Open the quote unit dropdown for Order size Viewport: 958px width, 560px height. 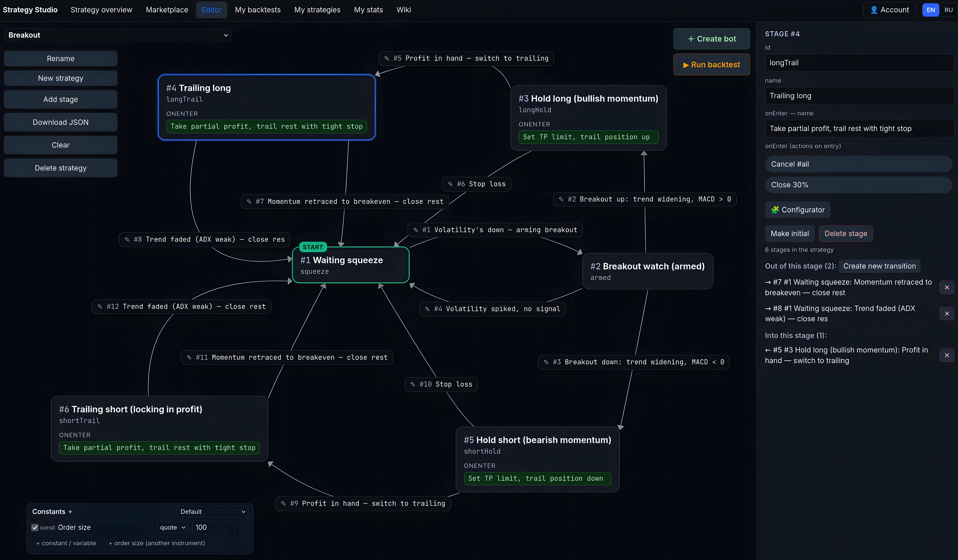173,527
